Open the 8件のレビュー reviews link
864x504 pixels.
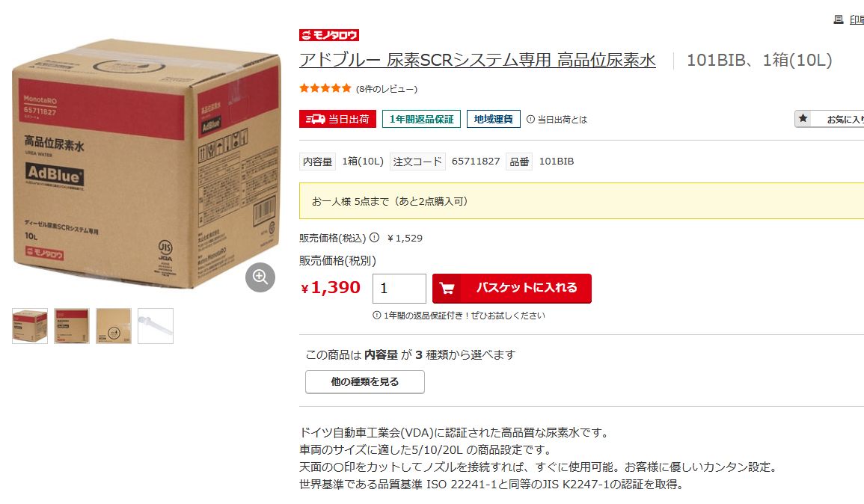tap(387, 89)
